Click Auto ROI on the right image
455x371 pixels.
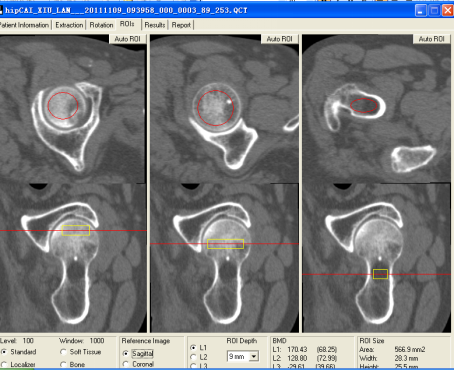431,39
